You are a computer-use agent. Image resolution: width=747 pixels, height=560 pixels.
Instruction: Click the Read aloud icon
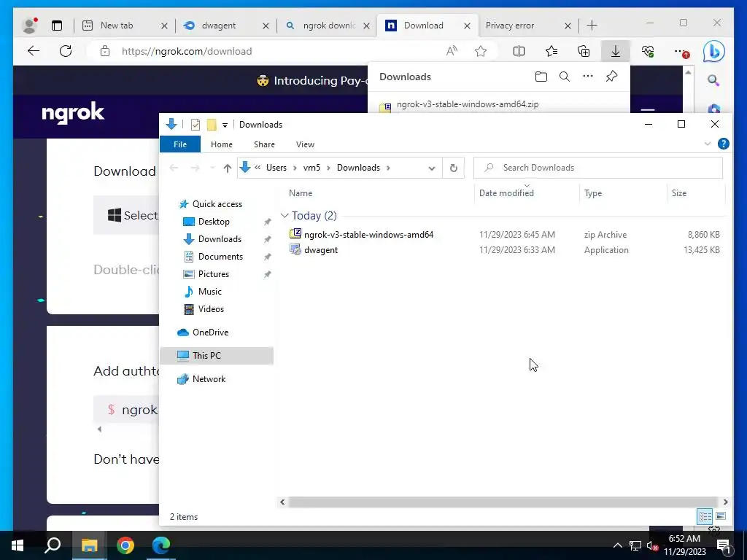click(x=452, y=52)
